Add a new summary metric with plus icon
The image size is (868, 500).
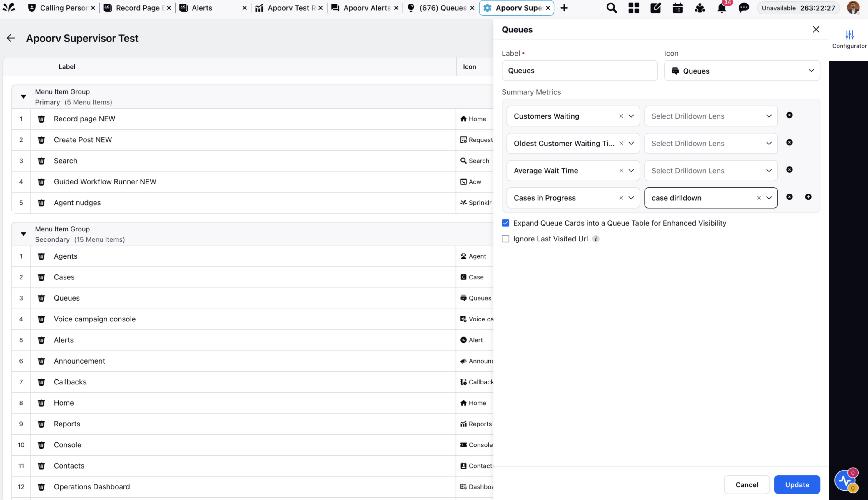(808, 197)
